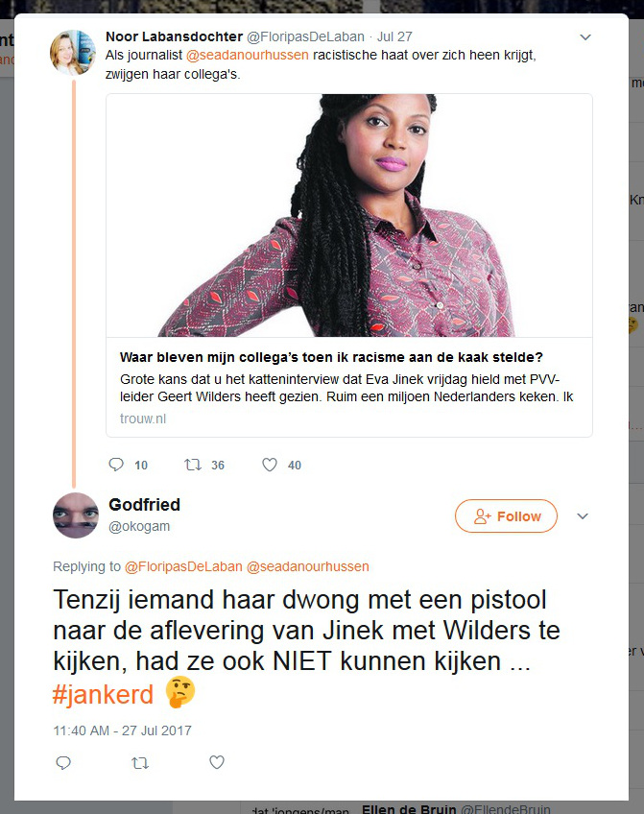Like Godfried's reply tweet
The height and width of the screenshot is (814, 644).
216,762
